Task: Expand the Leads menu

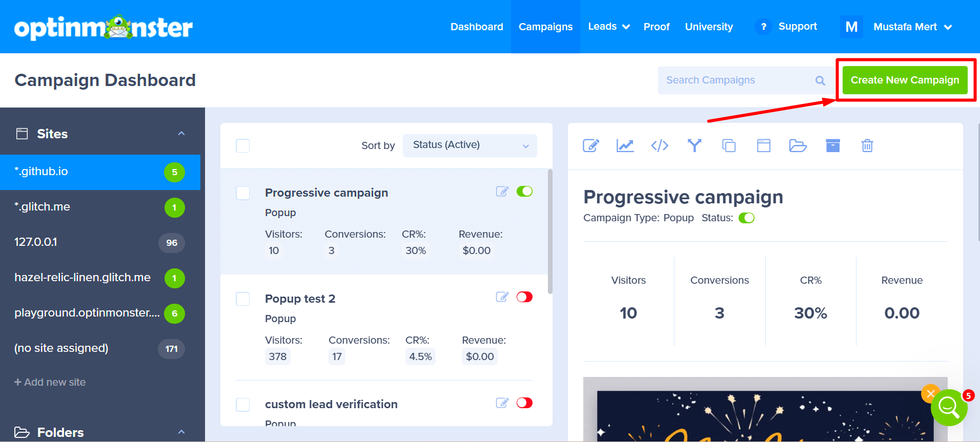Action: 609,27
